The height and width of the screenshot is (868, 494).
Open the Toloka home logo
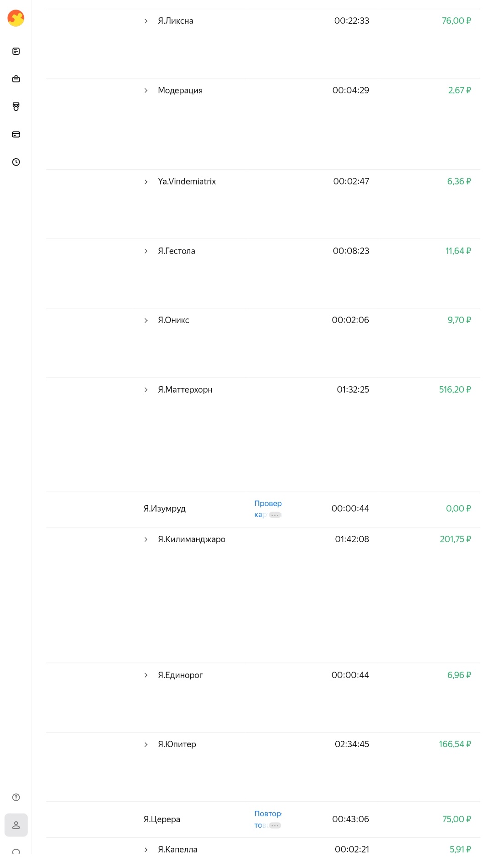coord(16,18)
